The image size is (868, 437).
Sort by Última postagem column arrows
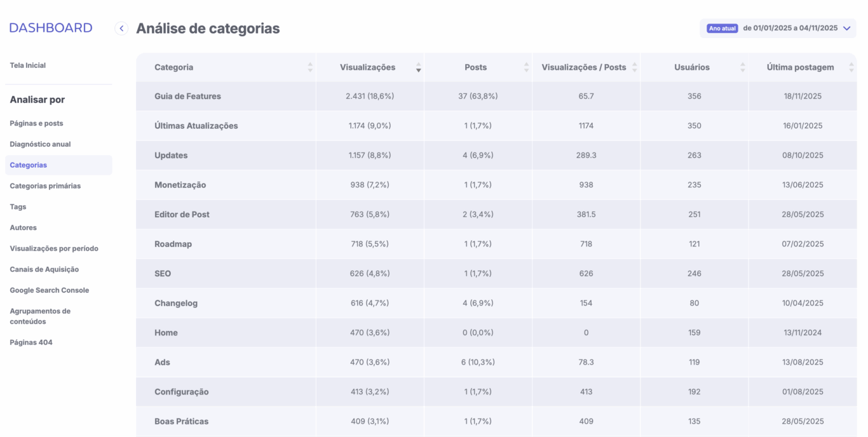click(x=851, y=67)
